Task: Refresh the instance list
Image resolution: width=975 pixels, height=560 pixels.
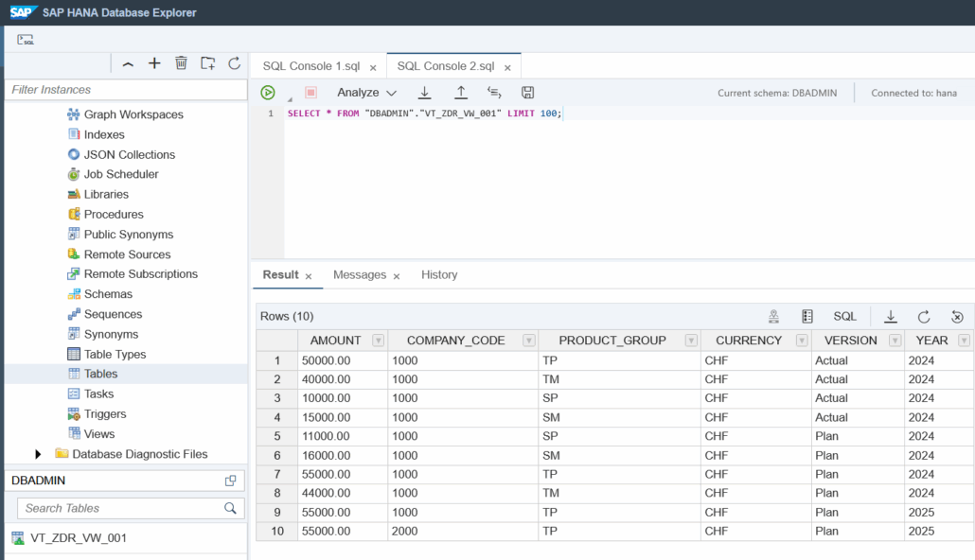Action: pyautogui.click(x=235, y=63)
